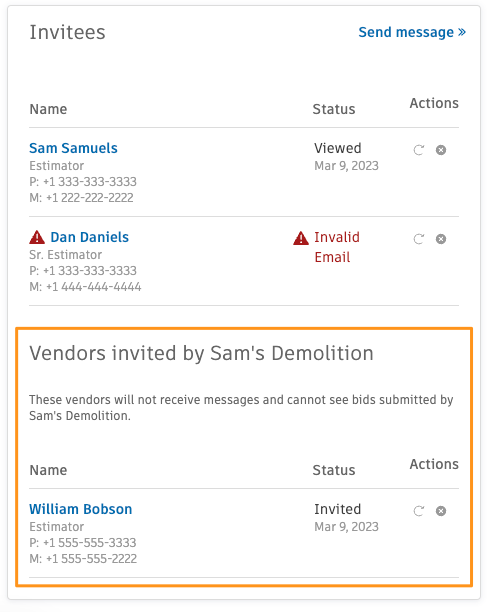Image resolution: width=489 pixels, height=612 pixels.
Task: Click the Status header in Invitees table
Action: point(334,109)
